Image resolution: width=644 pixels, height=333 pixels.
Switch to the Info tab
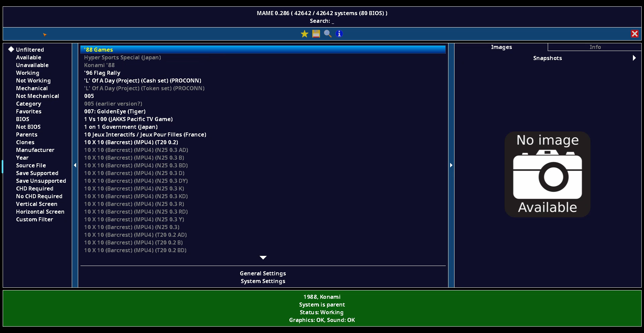[595, 47]
